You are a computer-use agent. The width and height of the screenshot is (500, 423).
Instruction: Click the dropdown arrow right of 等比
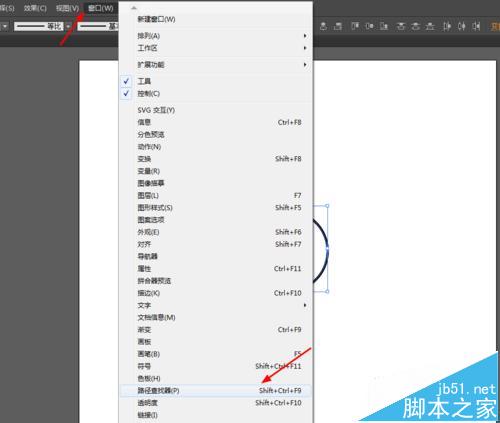point(68,26)
